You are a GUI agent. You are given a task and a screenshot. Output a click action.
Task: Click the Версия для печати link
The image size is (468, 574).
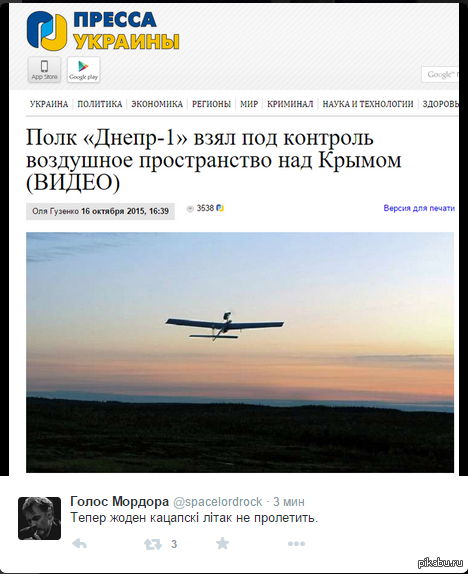pyautogui.click(x=419, y=208)
